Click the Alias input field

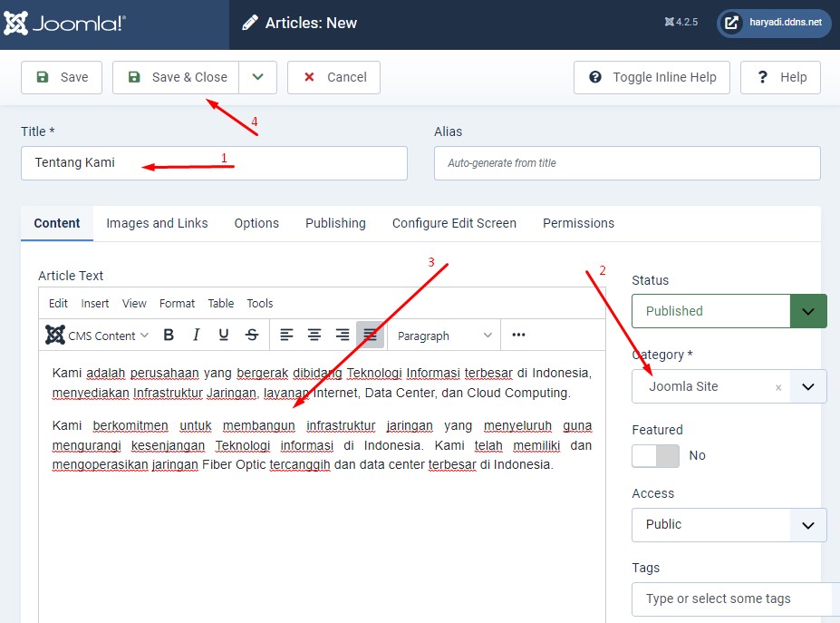[x=627, y=163]
